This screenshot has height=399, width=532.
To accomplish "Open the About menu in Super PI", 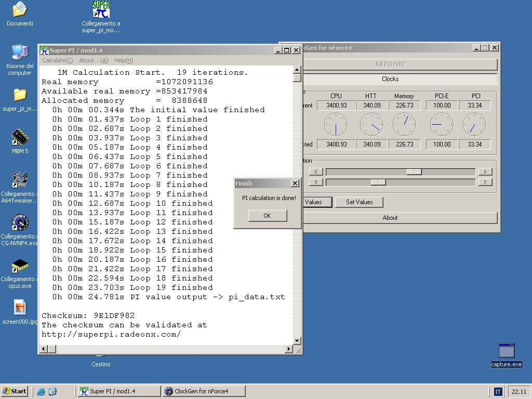I will point(94,60).
